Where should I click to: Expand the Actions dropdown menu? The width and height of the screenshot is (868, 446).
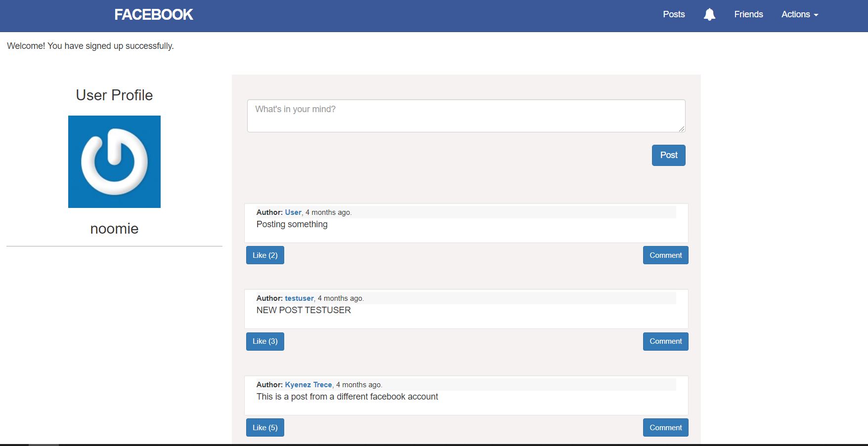[x=800, y=14]
